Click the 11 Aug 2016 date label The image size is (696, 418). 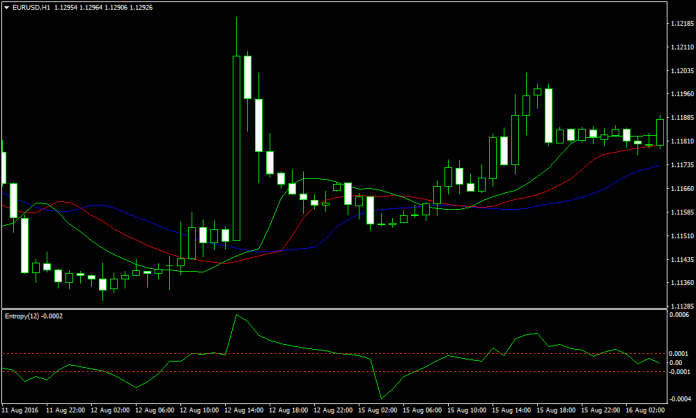pyautogui.click(x=21, y=410)
